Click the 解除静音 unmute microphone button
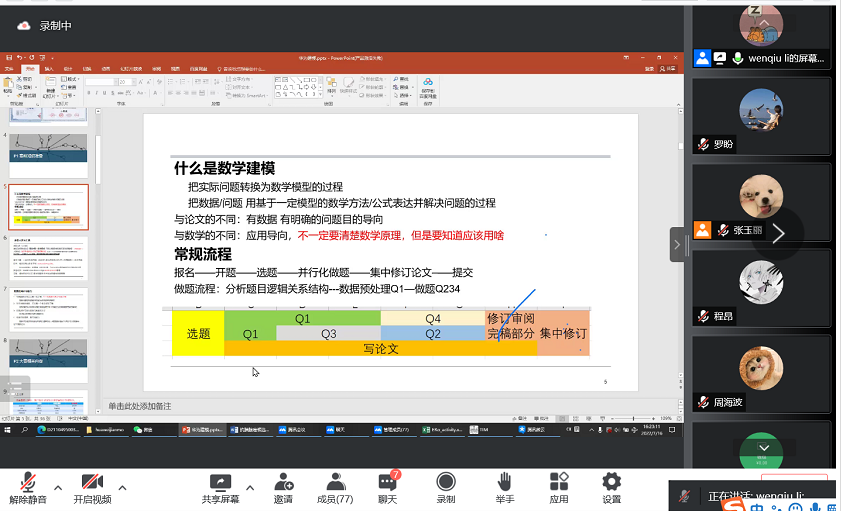The height and width of the screenshot is (511, 841). [27, 483]
